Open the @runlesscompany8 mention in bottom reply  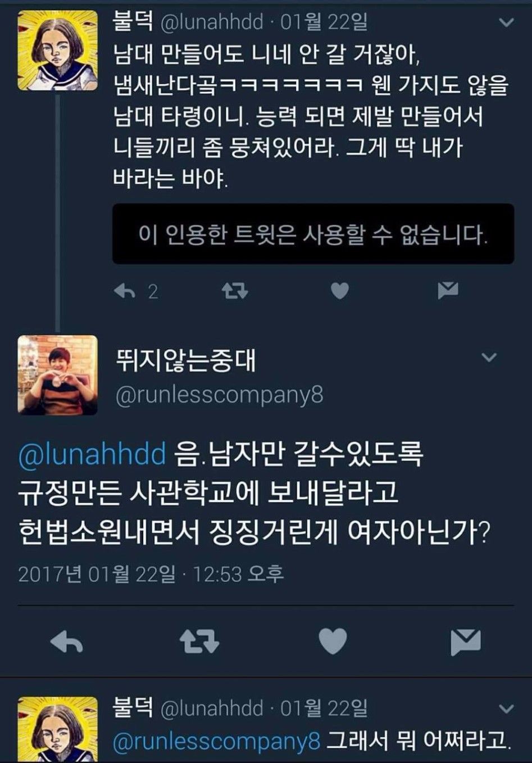[x=216, y=741]
